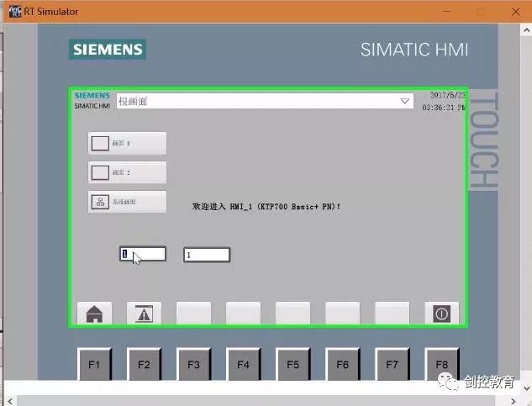The image size is (532, 406).
Task: Click the power/stop runtime softkey icon
Action: tap(441, 314)
